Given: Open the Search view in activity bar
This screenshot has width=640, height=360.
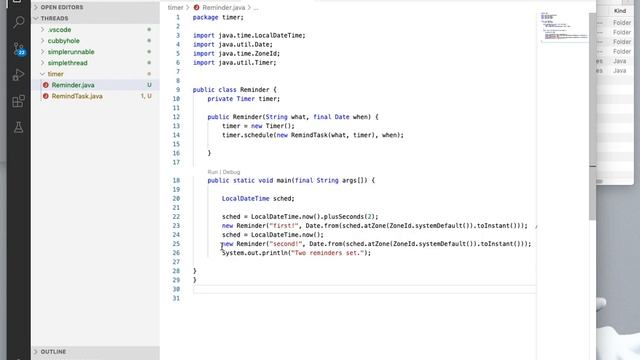Looking at the screenshot, I should point(18,22).
